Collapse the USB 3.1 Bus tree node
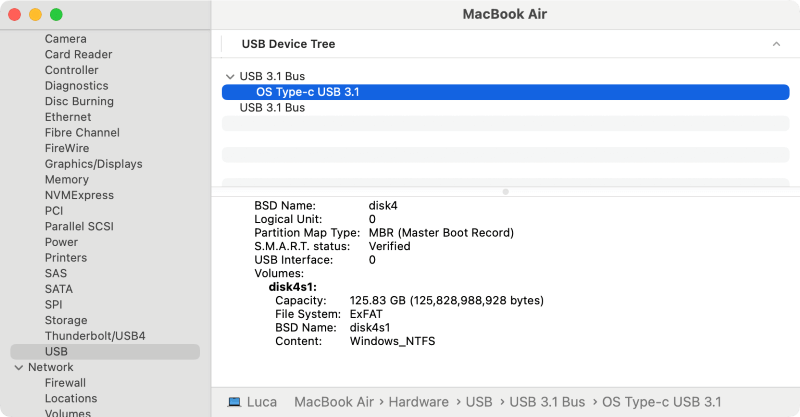 pos(230,76)
